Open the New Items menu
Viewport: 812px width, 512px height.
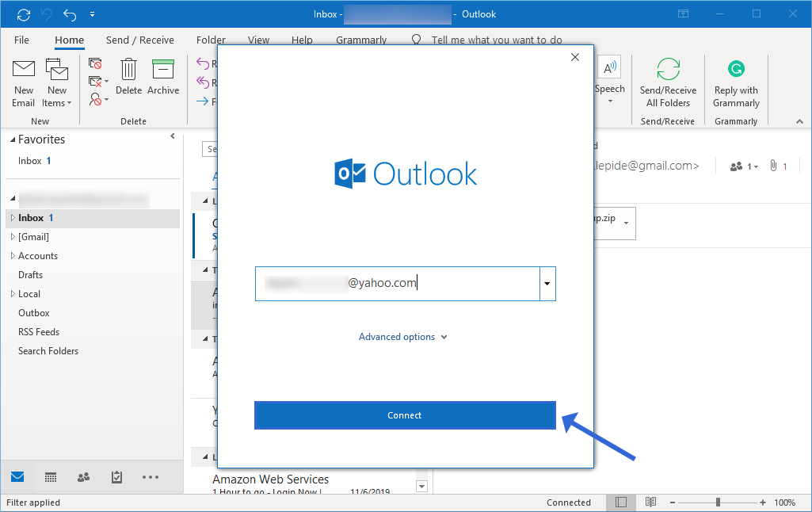click(x=57, y=83)
